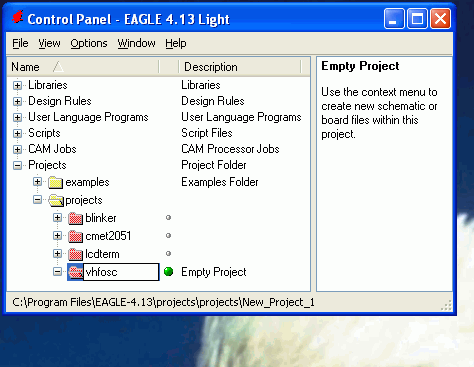Select the projects folder label
Viewport: 474px width, 367px height.
(84, 200)
